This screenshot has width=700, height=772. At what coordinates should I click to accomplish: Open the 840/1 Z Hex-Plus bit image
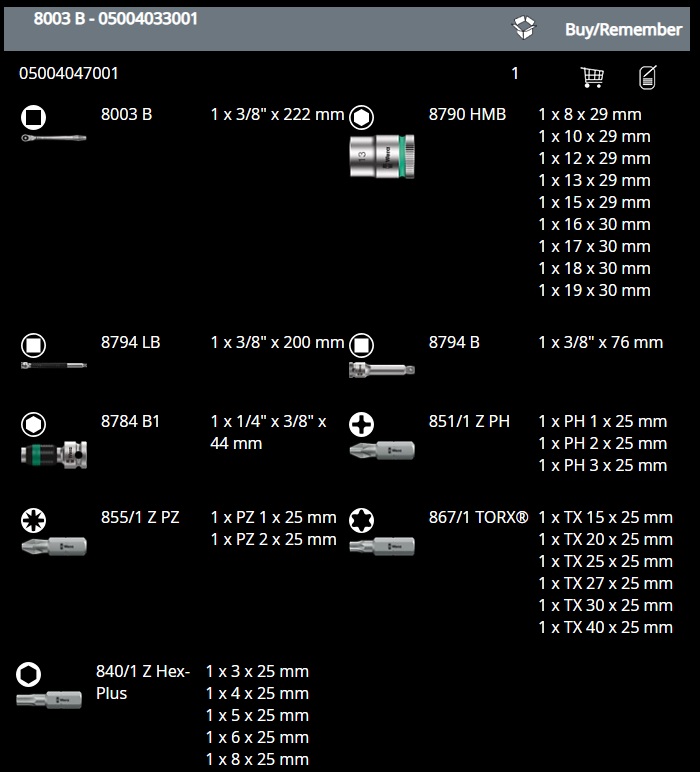(x=49, y=700)
